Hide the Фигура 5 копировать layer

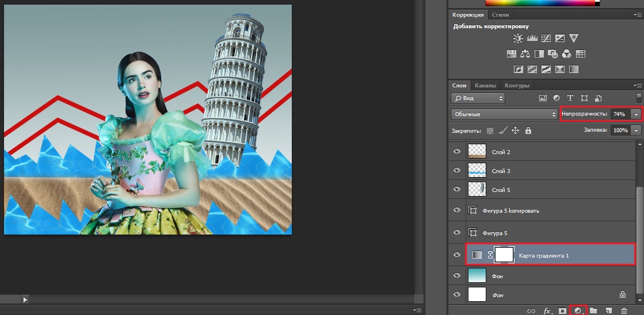(457, 210)
